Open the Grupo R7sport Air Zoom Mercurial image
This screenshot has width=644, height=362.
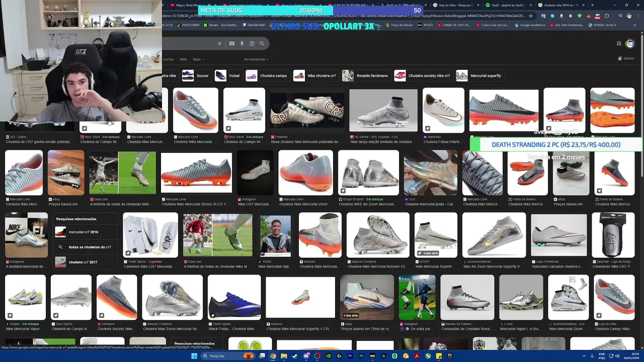(x=368, y=172)
